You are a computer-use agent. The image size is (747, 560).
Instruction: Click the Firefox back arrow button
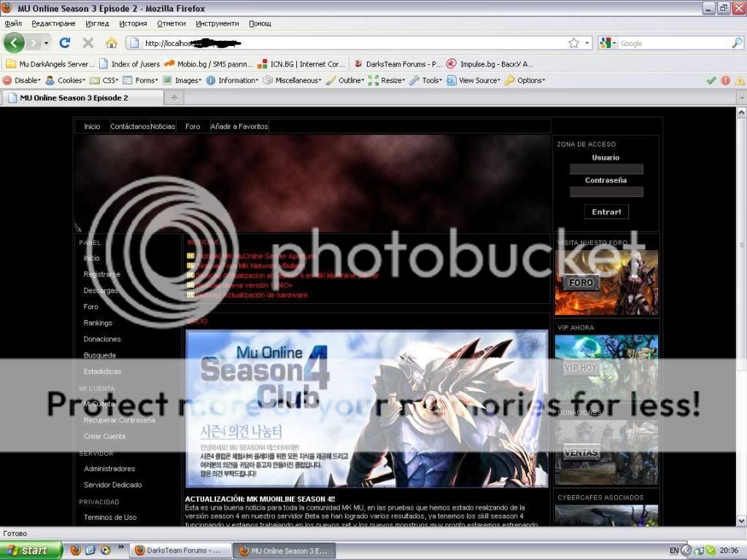(14, 43)
